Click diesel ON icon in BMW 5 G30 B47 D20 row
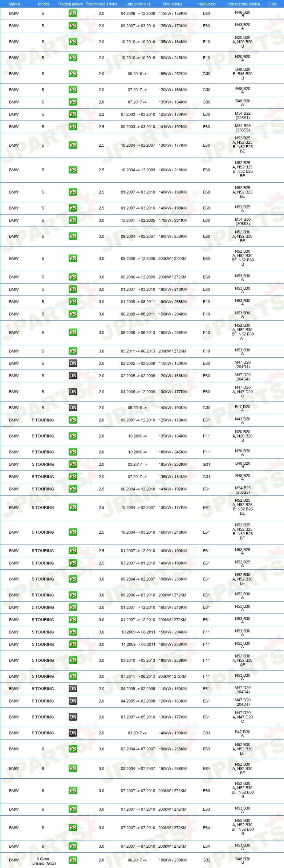 pos(73,408)
